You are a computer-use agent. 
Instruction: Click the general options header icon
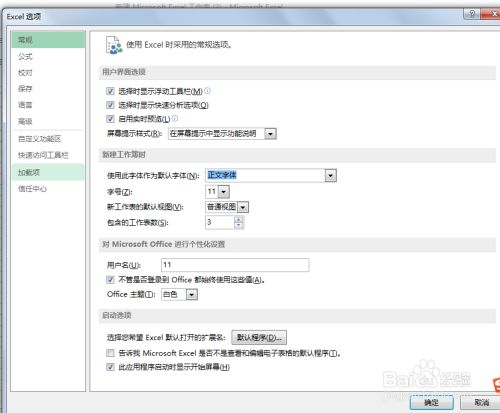[x=114, y=45]
